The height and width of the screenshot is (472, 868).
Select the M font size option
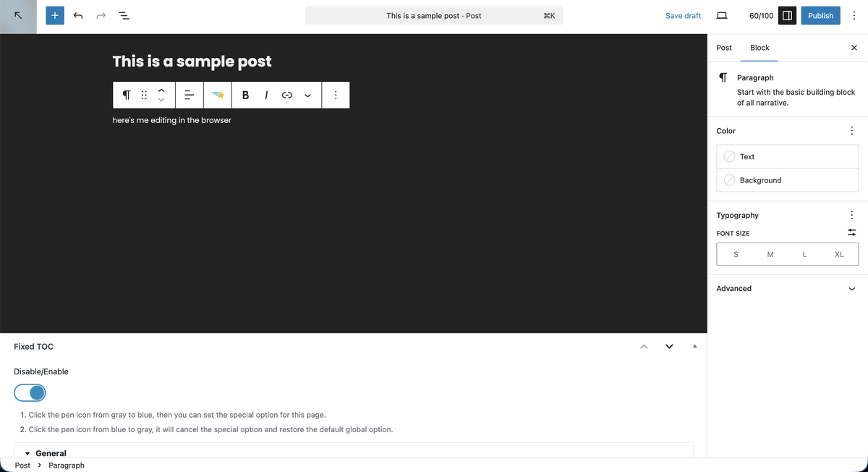[770, 254]
